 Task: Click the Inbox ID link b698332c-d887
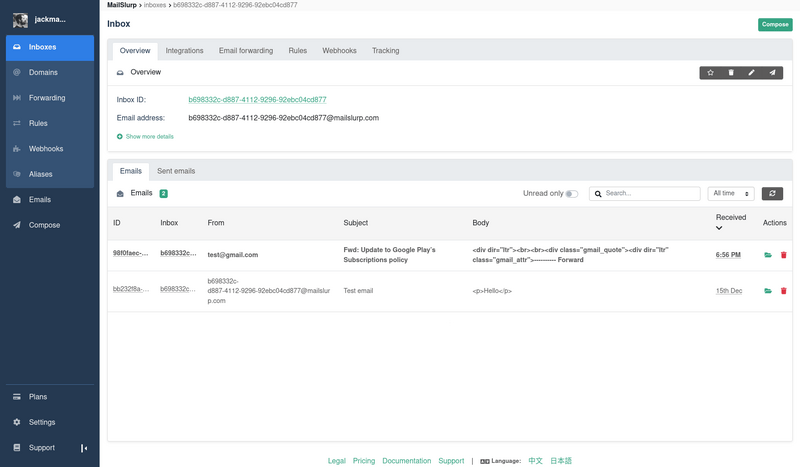click(x=257, y=100)
